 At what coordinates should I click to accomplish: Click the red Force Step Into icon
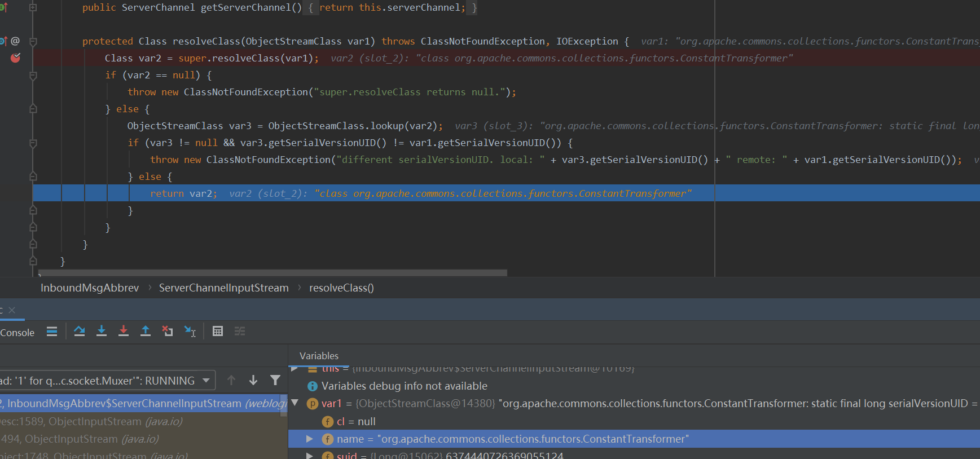tap(124, 332)
